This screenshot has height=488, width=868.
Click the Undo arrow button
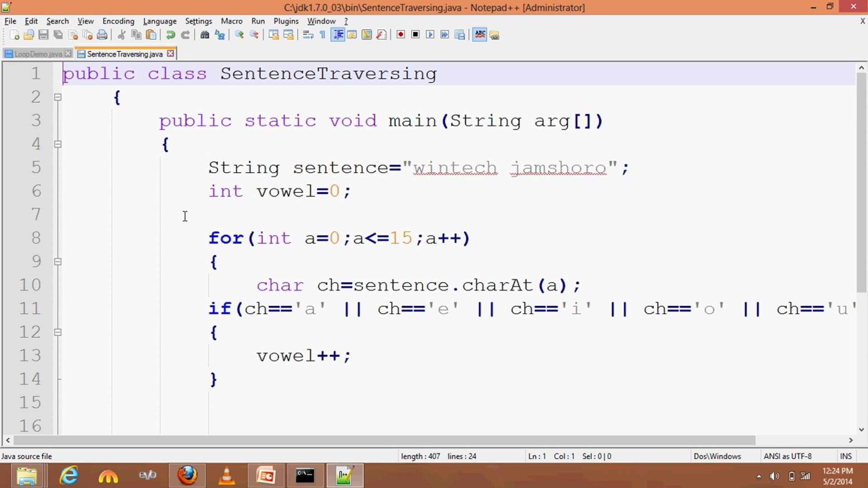(x=170, y=35)
